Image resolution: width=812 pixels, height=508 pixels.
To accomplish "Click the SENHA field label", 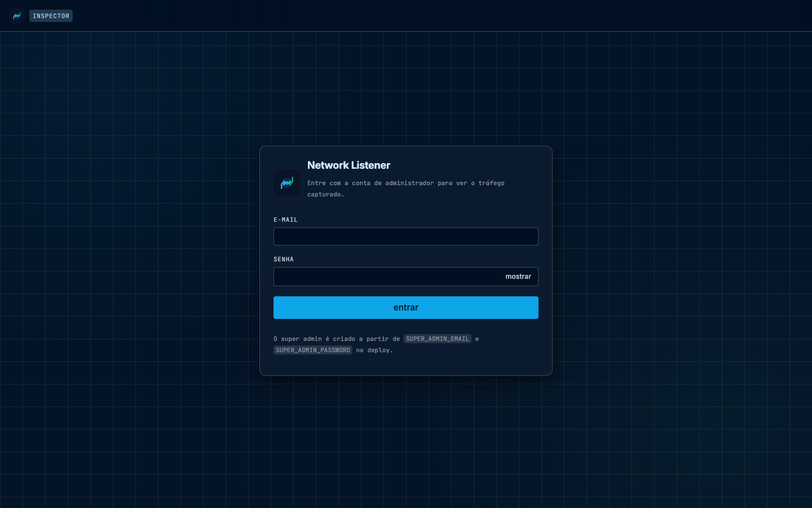I will click(x=284, y=259).
